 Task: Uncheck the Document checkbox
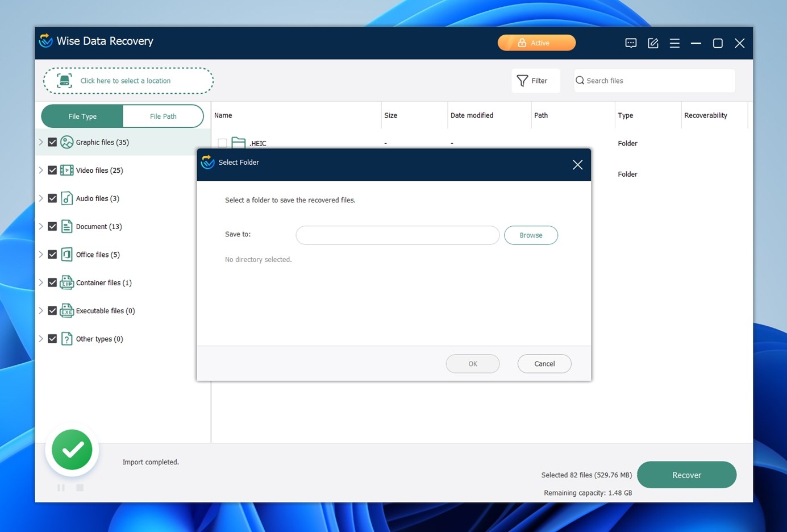click(52, 226)
